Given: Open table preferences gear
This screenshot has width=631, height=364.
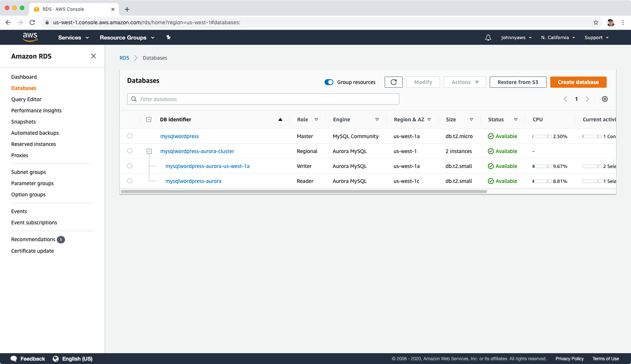Looking at the screenshot, I should click(x=605, y=99).
